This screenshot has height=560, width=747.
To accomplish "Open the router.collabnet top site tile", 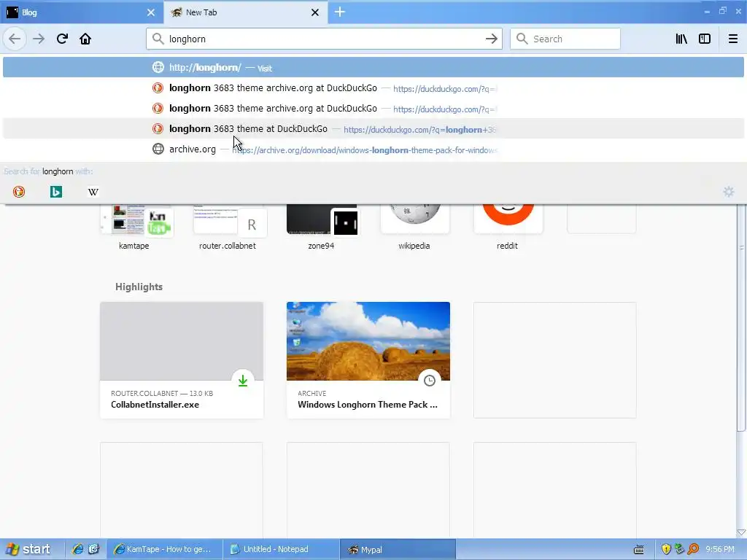I will pos(228,227).
